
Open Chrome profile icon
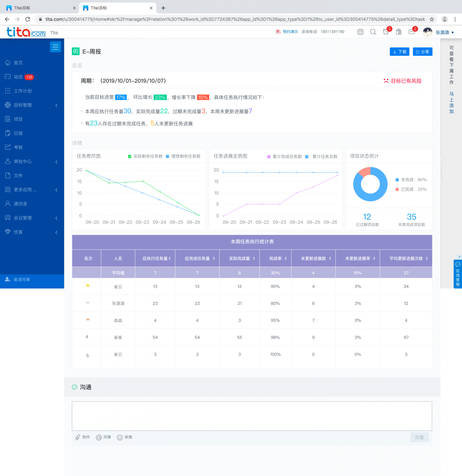[x=445, y=19]
